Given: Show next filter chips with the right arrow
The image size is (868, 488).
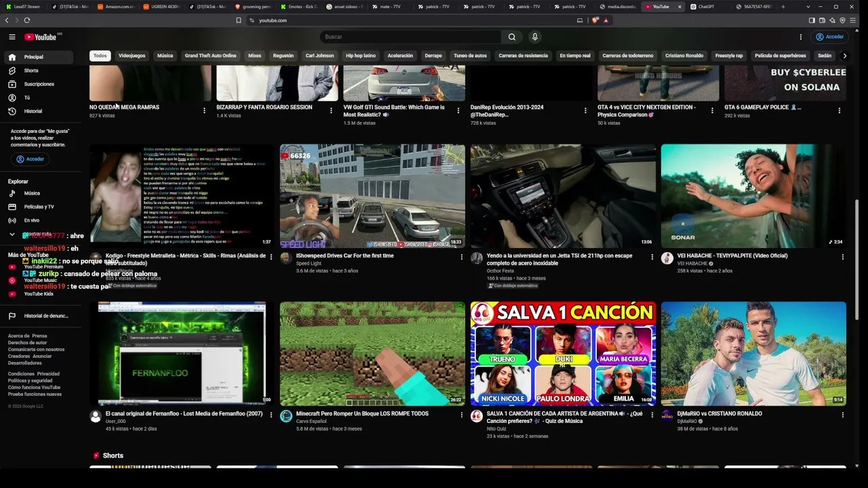Looking at the screenshot, I should (x=844, y=56).
